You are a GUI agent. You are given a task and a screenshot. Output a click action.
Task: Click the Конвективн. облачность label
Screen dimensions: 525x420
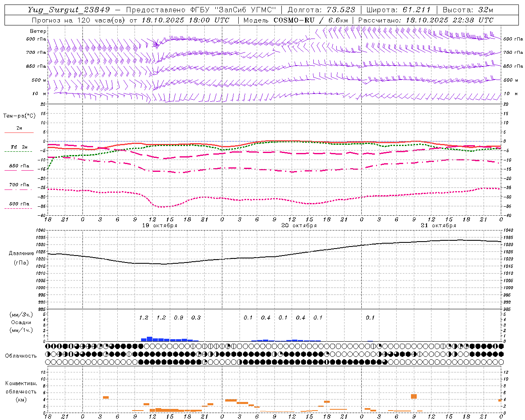point(21,388)
